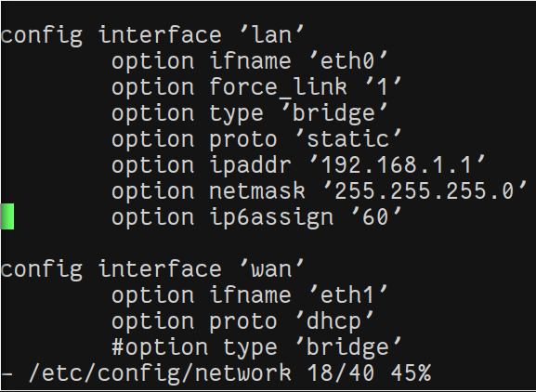Image resolution: width=536 pixels, height=392 pixels.
Task: Click the 'static' proto value
Action: point(348,138)
